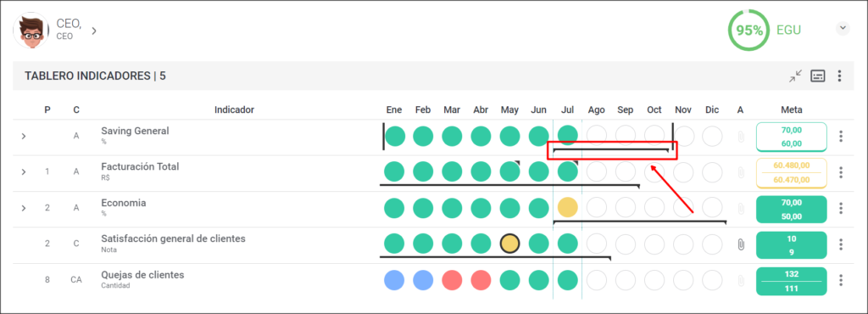Open the Facturación Total indicator name
Screen dimensions: 868x314
[x=140, y=166]
